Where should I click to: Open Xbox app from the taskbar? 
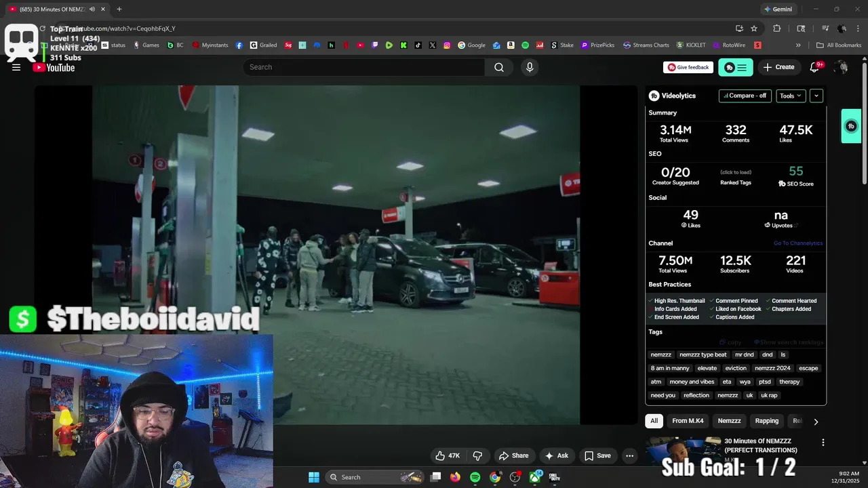tap(535, 477)
